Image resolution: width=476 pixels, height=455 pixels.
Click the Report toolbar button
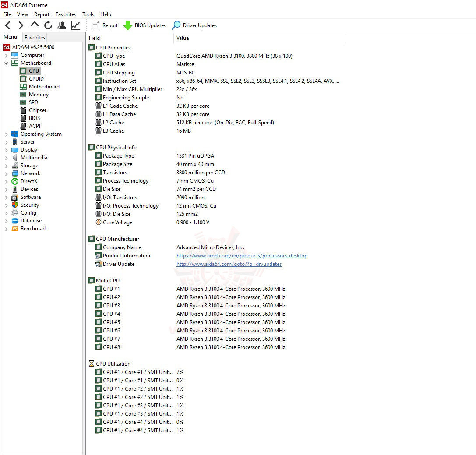pos(105,25)
